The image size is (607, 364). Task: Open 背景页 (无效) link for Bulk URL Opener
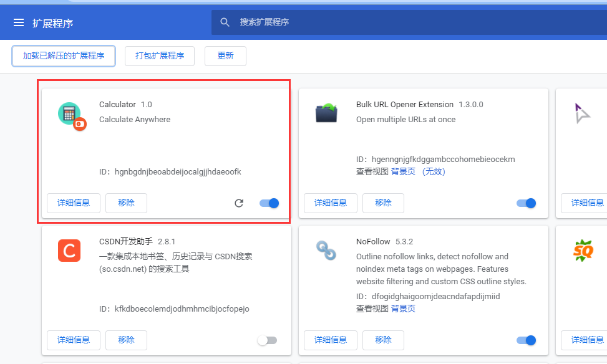[x=418, y=171]
